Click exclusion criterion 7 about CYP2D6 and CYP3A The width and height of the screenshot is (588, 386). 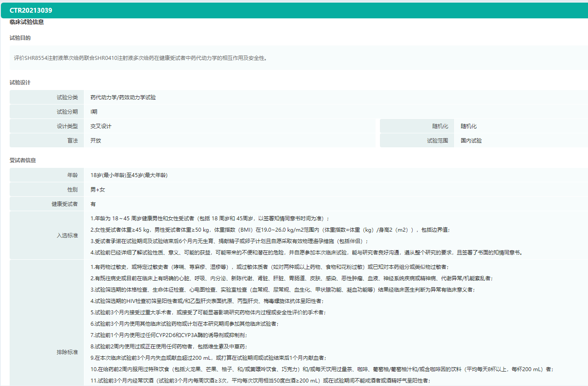coord(169,335)
